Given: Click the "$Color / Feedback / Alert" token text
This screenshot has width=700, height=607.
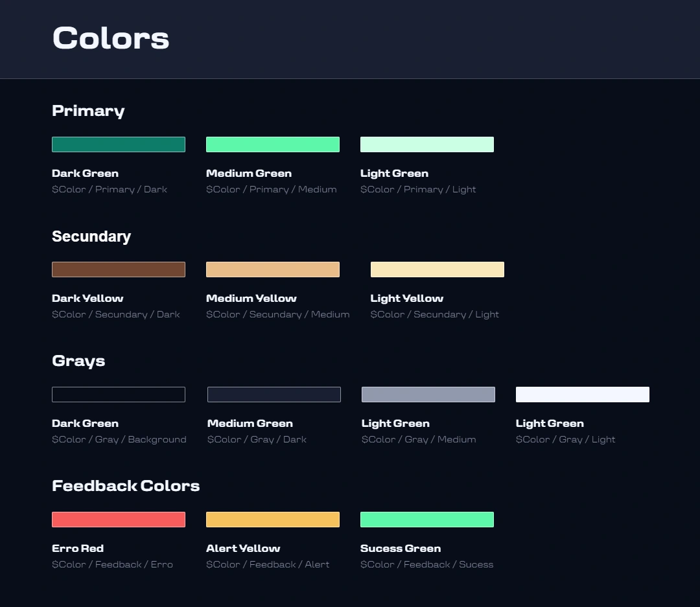Looking at the screenshot, I should point(268,564).
